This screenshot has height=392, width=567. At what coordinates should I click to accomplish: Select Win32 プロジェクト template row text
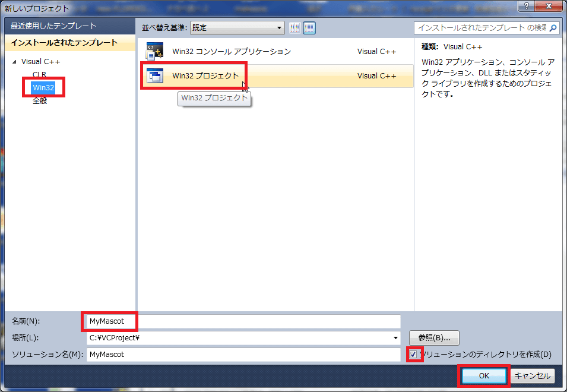click(x=205, y=76)
